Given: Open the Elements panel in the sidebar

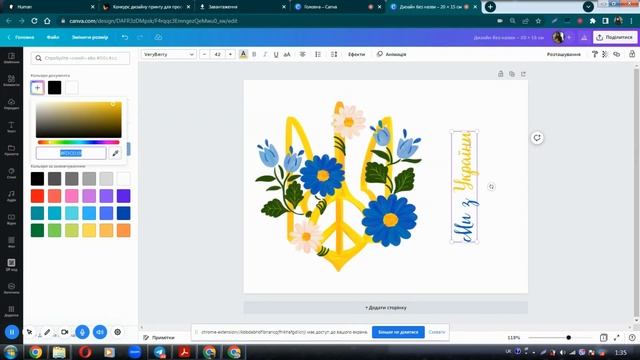Looking at the screenshot, I should pos(11,80).
